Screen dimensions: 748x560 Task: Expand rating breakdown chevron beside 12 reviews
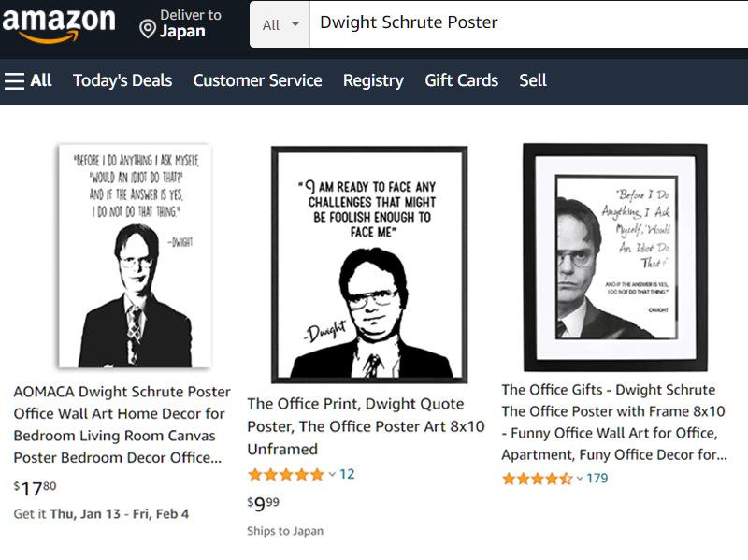tap(331, 475)
